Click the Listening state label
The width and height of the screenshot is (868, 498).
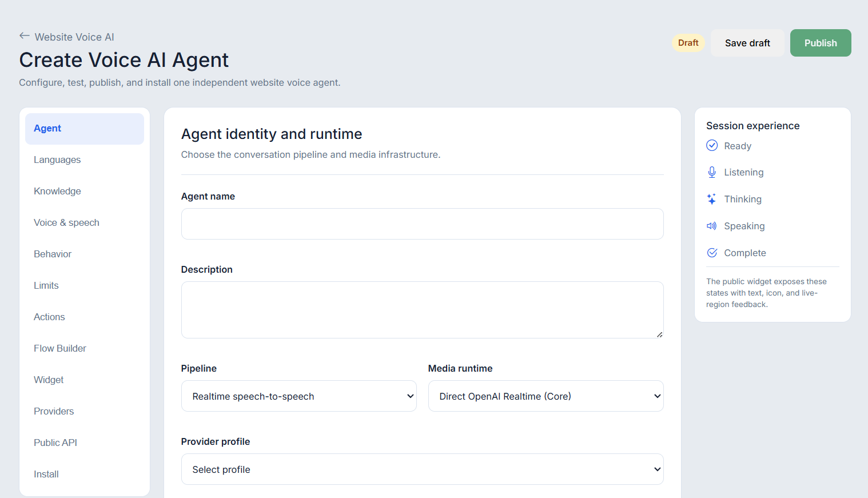tap(744, 173)
